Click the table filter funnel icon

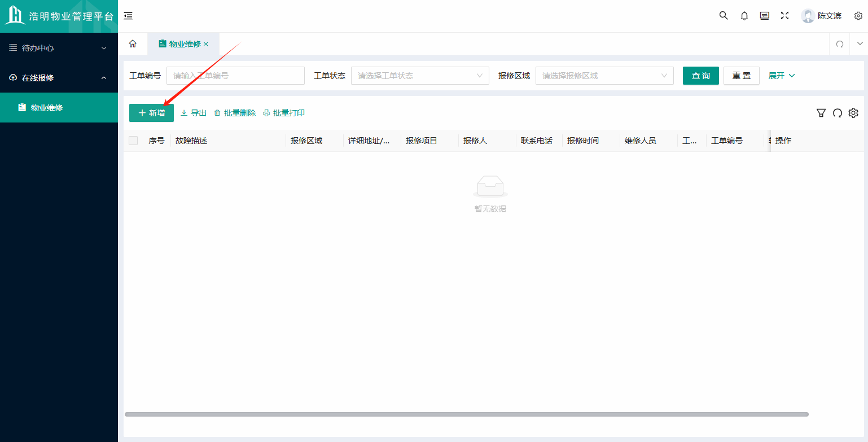[821, 113]
